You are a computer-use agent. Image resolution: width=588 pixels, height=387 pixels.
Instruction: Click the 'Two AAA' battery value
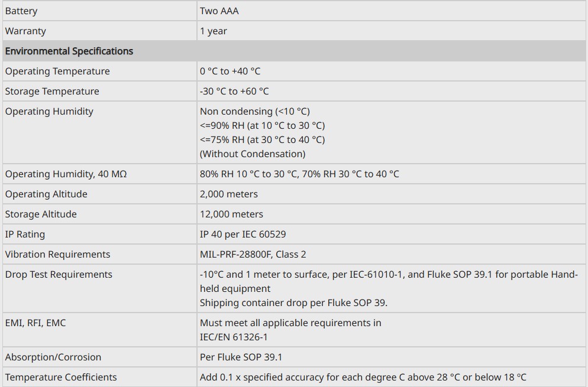coord(219,11)
